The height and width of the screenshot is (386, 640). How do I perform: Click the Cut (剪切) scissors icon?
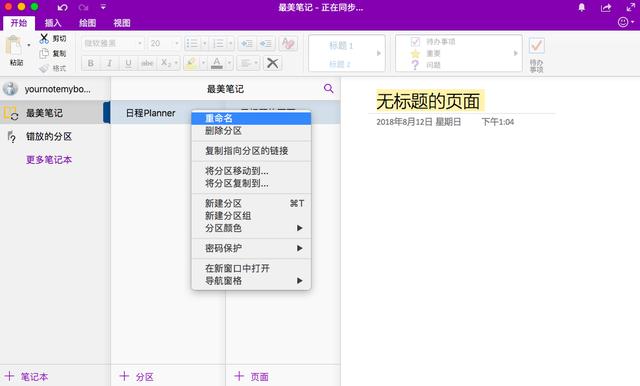coord(44,38)
